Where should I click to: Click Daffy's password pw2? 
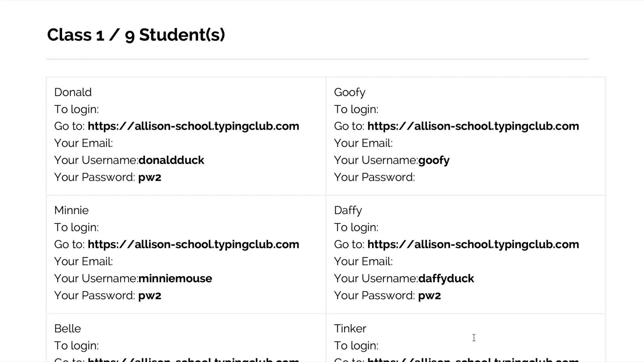429,296
